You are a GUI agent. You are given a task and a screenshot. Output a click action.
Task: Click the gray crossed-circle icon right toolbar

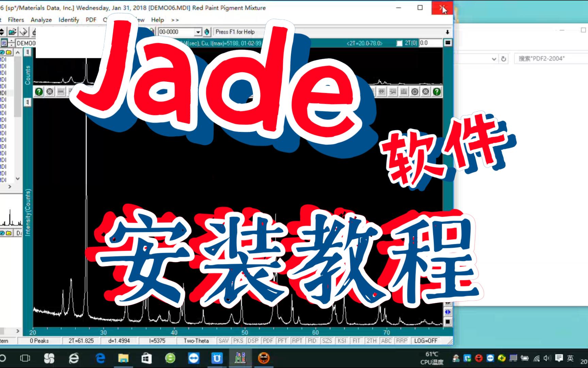click(426, 92)
